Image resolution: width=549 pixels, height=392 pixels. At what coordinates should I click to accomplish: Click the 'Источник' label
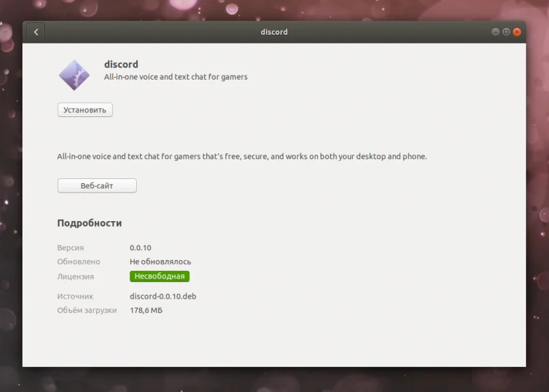(x=76, y=296)
